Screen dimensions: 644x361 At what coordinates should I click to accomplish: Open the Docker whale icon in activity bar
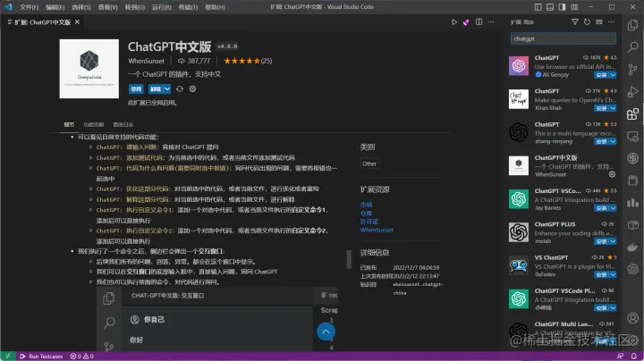coord(633,247)
